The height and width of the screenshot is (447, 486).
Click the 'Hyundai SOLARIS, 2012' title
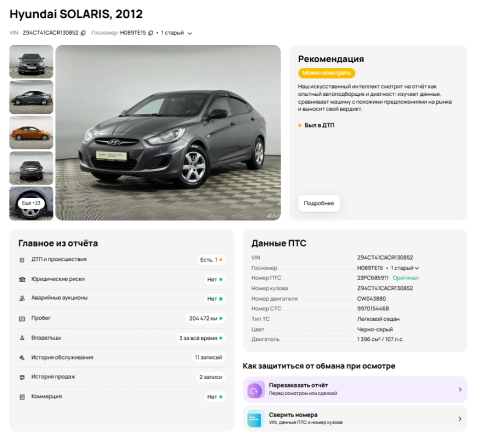click(x=76, y=14)
